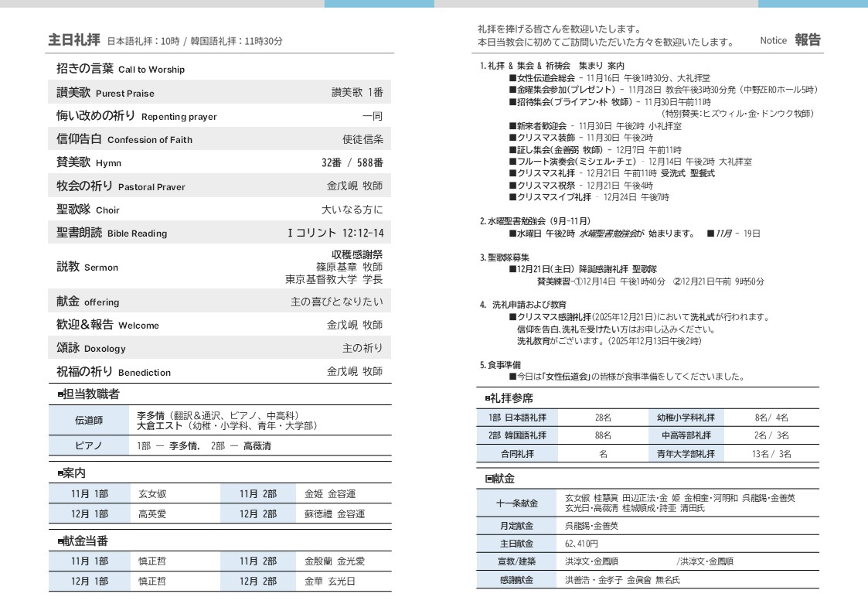Viewport: 868px width, 614px height.
Task: Click the square icon beside 礼拝参席 heading
Action: click(x=488, y=398)
